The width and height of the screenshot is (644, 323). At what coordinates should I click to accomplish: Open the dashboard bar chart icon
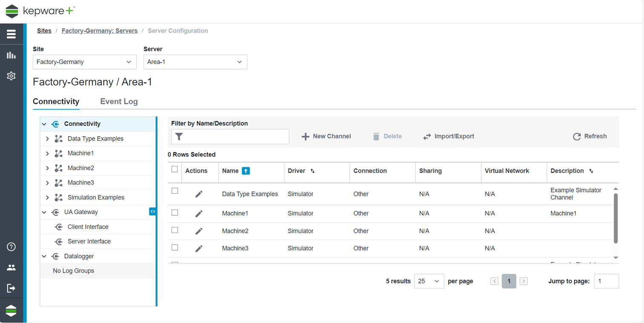[x=11, y=55]
